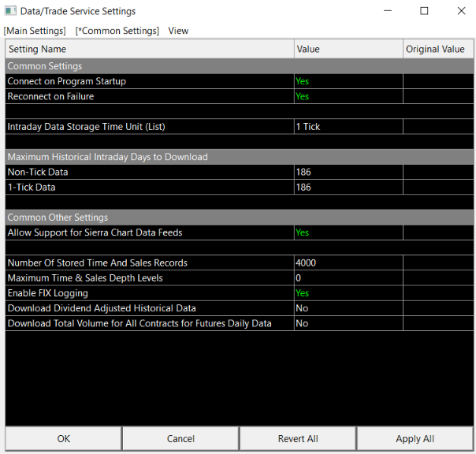Open the Common Settings menu
Image resolution: width=476 pixels, height=454 pixels.
117,31
